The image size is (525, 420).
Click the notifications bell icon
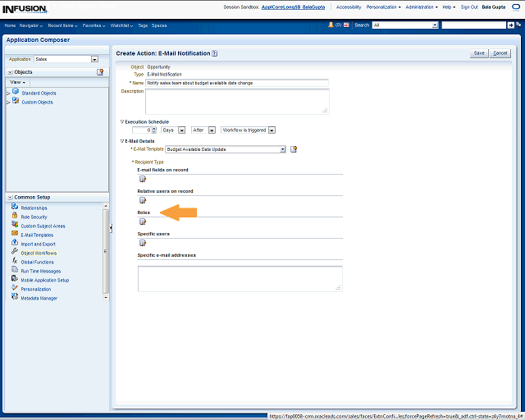(x=331, y=25)
